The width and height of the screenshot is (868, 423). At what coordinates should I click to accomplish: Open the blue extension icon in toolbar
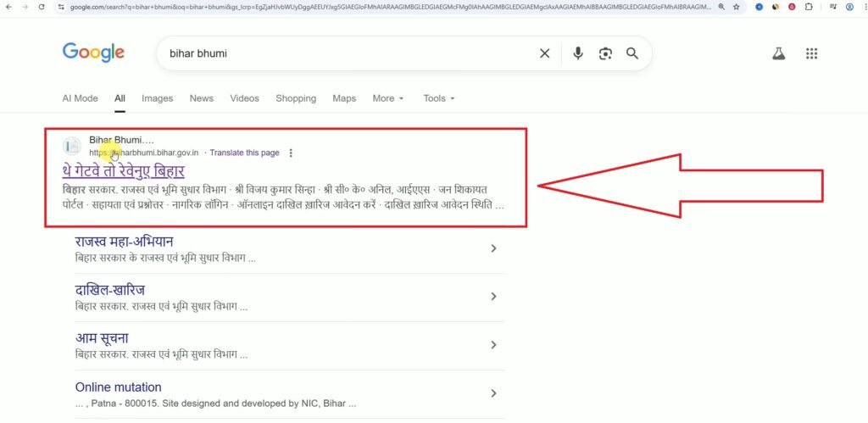coord(759,7)
